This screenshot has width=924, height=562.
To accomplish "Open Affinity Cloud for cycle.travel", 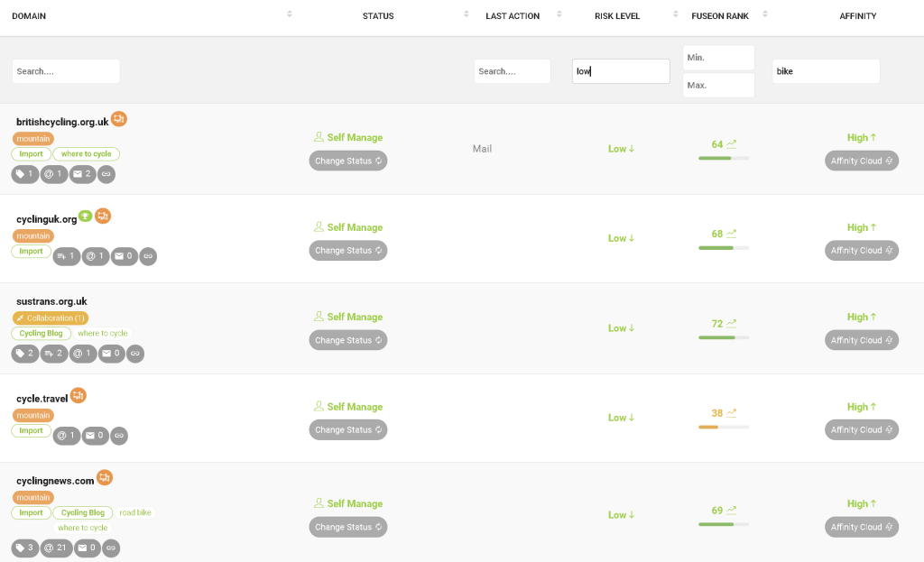I will [x=862, y=429].
